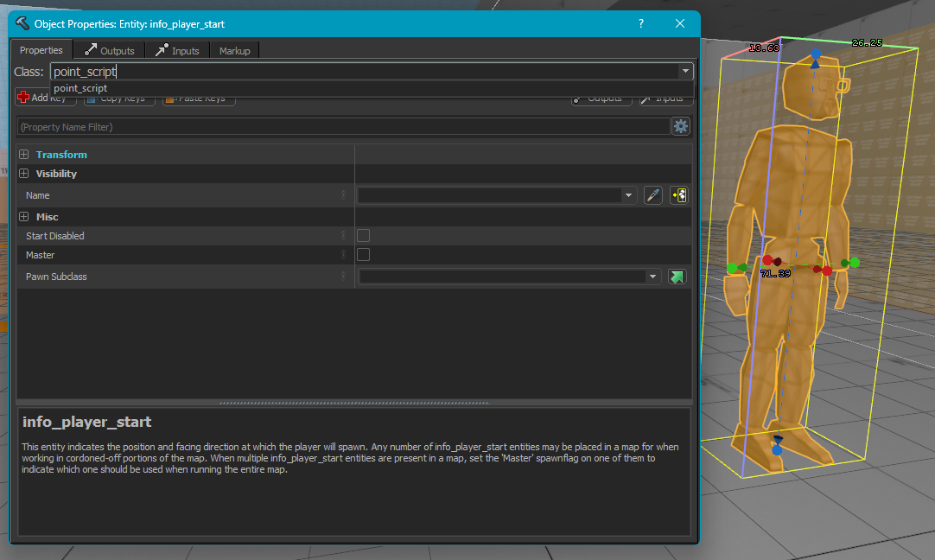Screen dimensions: 935x560
Task: Click the help question mark in title bar
Action: [640, 23]
